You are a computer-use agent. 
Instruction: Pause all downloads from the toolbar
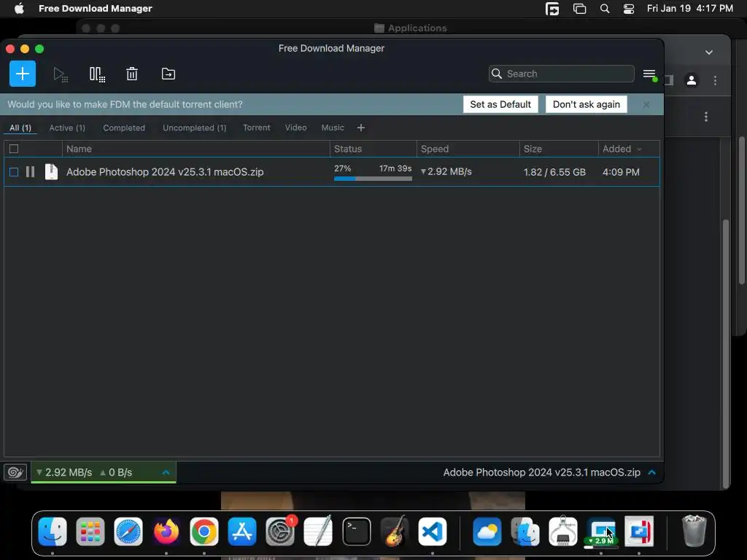[97, 74]
